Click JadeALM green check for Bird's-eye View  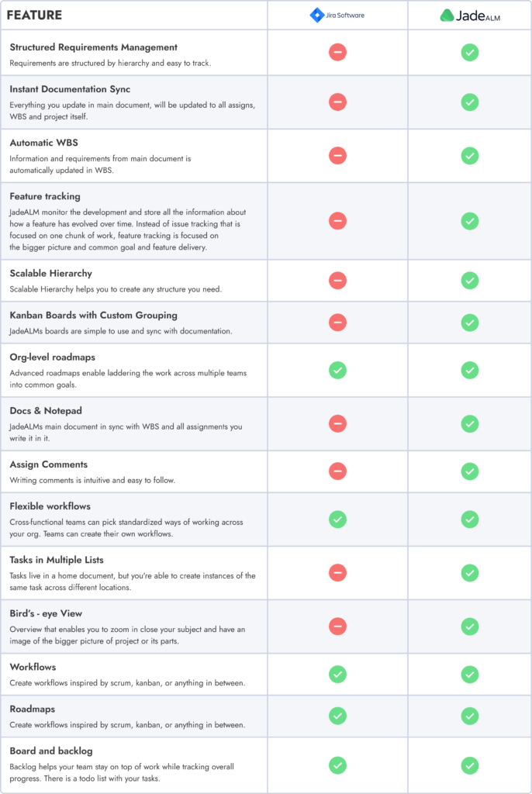point(470,627)
